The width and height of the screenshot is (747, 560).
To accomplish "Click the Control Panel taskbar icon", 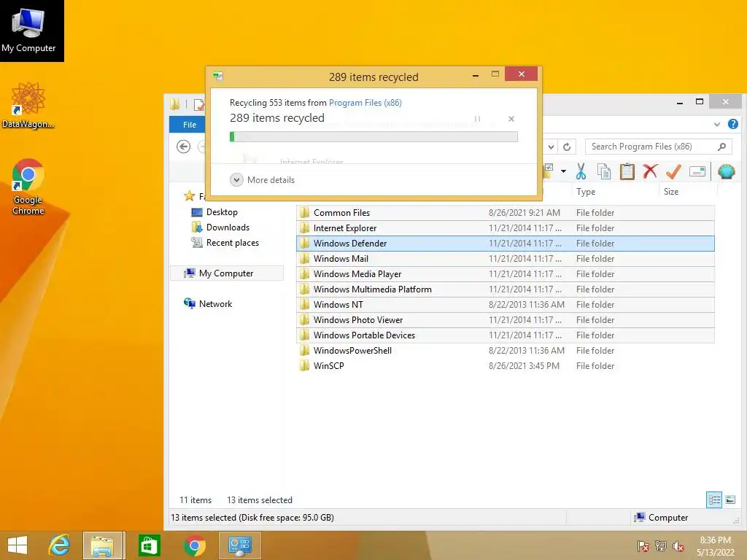I will tap(239, 545).
